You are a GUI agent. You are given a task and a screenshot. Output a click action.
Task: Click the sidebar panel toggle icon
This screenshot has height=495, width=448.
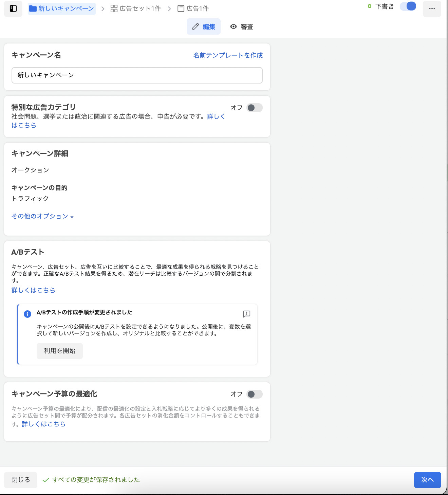(x=13, y=8)
